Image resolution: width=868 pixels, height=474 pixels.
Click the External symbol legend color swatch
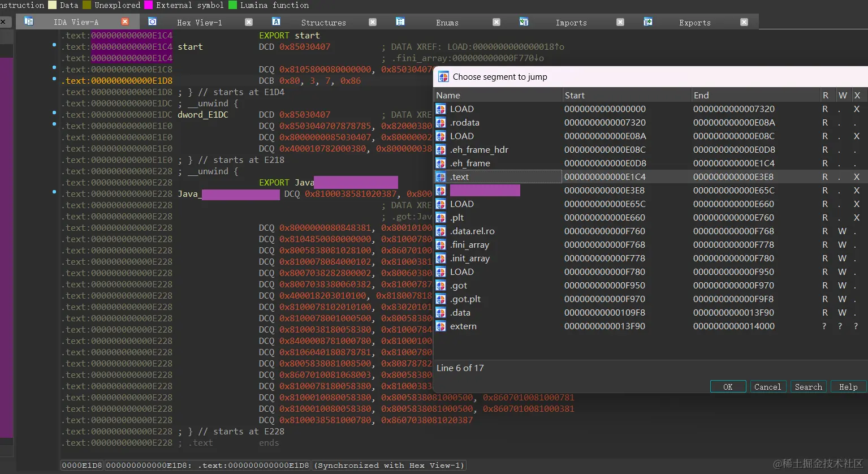(148, 5)
